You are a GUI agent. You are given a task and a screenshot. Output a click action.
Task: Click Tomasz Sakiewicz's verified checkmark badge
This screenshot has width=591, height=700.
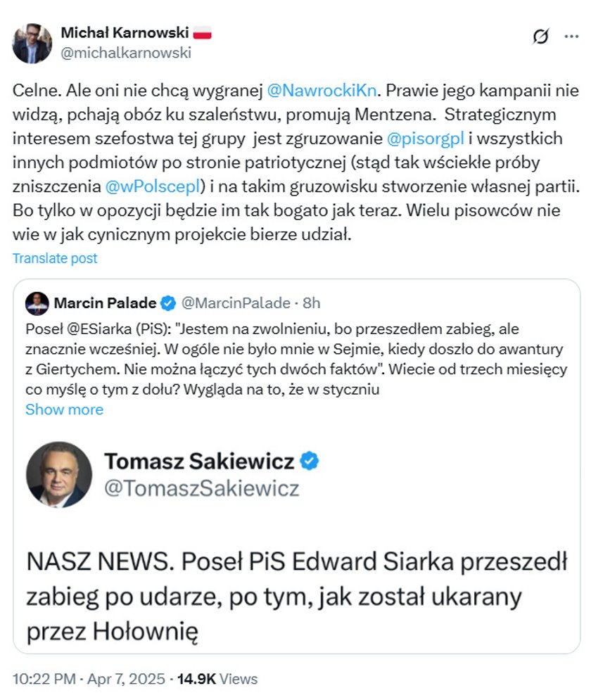click(310, 461)
